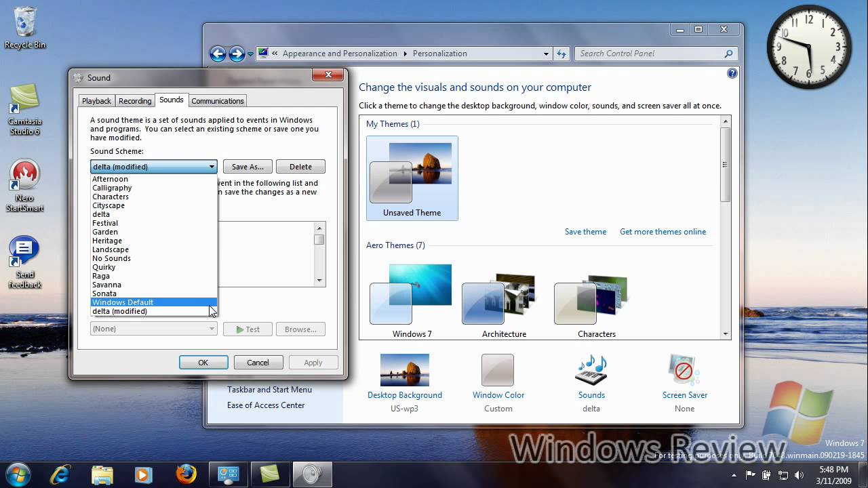Pick the Festival sound scheme
Image resolution: width=868 pixels, height=488 pixels.
[153, 223]
